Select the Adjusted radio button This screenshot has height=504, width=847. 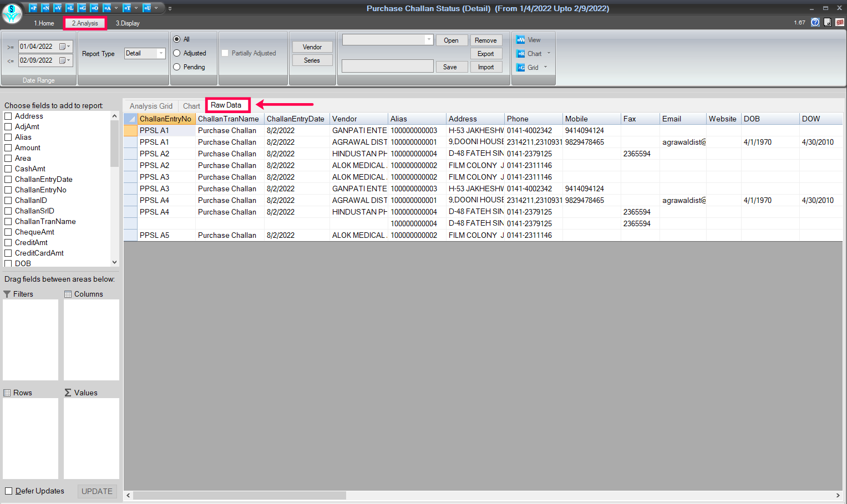pyautogui.click(x=177, y=53)
